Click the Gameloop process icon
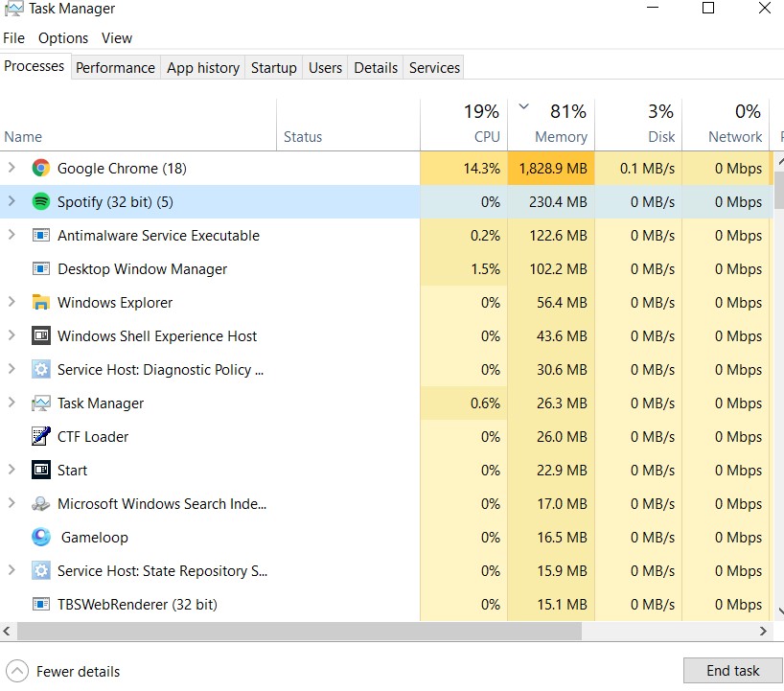The width and height of the screenshot is (784, 691). 41,537
